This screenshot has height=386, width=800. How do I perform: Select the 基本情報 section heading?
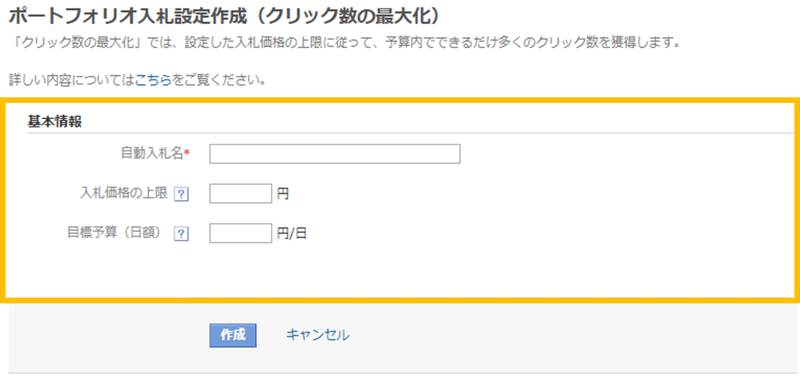(55, 122)
